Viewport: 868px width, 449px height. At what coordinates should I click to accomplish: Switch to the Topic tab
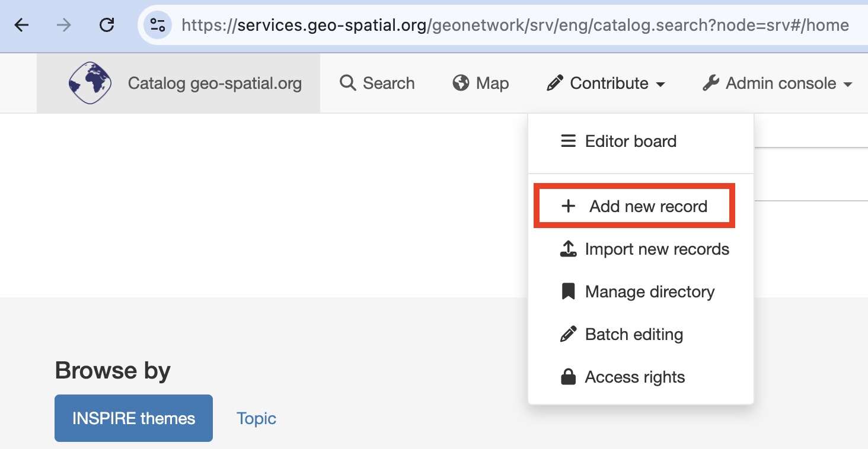pos(256,418)
